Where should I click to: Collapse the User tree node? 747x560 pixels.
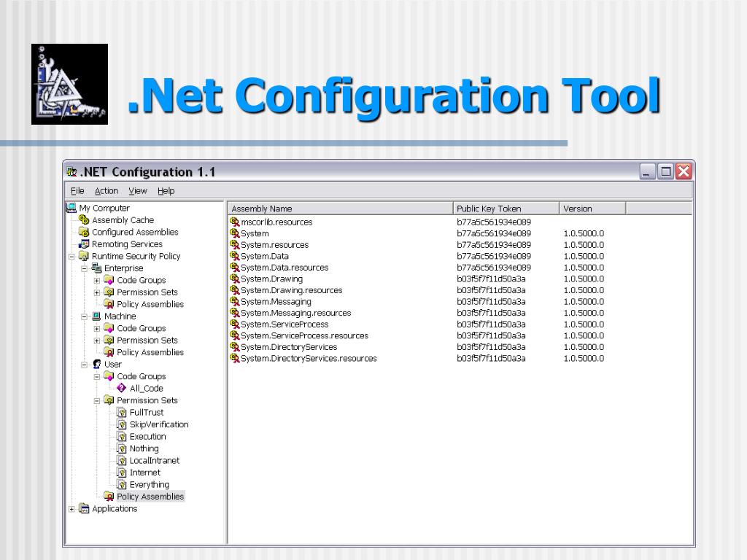pos(85,365)
